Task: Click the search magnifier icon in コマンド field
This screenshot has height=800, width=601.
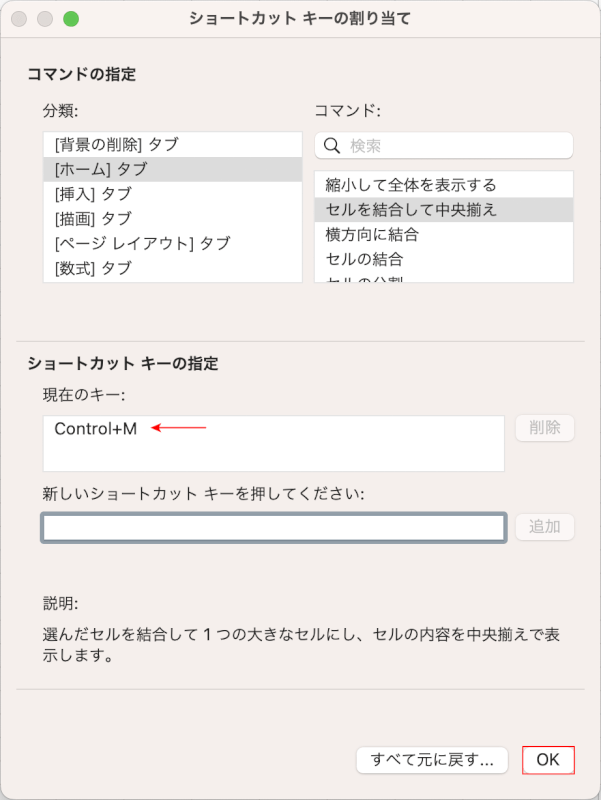Action: click(x=331, y=146)
